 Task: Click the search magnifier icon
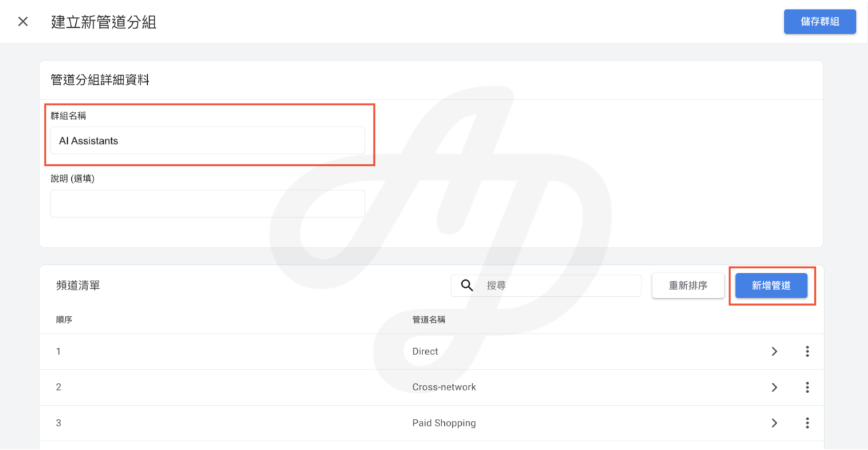coord(467,285)
